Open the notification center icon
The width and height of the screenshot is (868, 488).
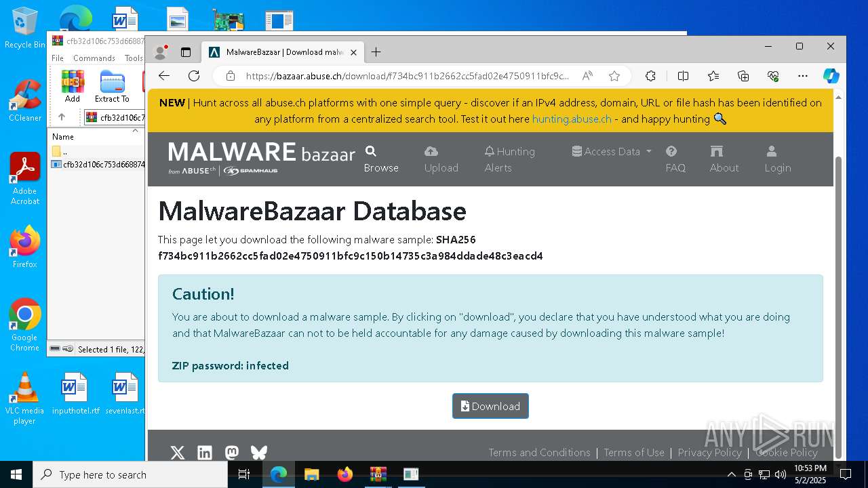846,474
